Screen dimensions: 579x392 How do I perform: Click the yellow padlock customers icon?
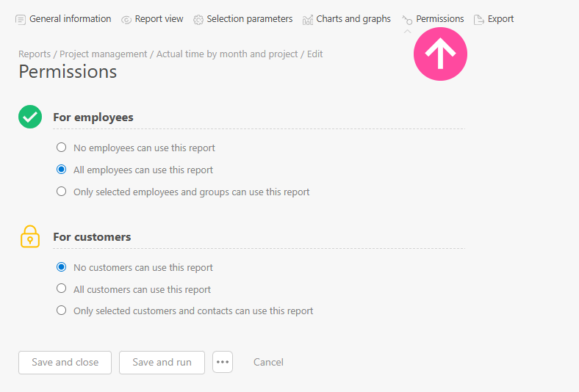tap(30, 236)
